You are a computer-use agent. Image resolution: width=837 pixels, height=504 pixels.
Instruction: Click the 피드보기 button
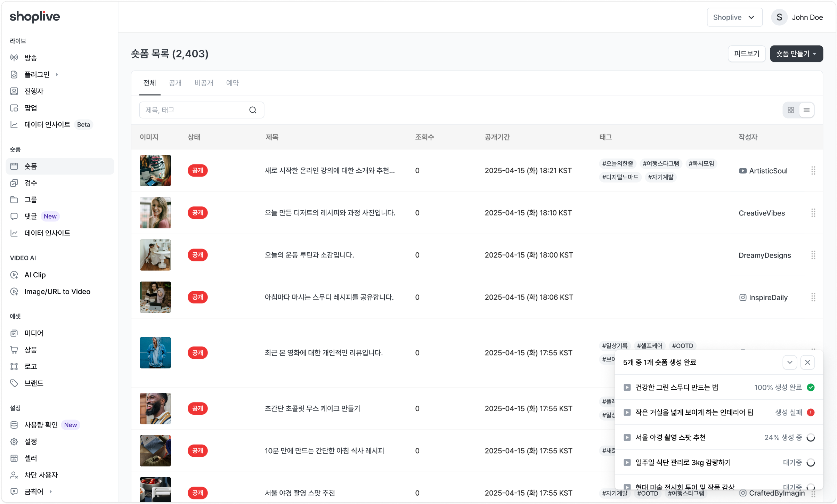(747, 54)
